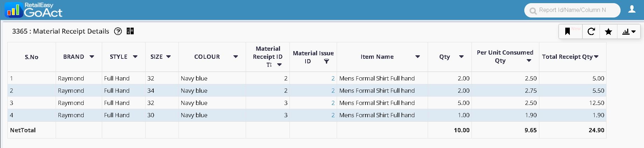This screenshot has height=148, width=644.
Task: Open the STYLE column dropdown arrow
Action: pos(135,57)
